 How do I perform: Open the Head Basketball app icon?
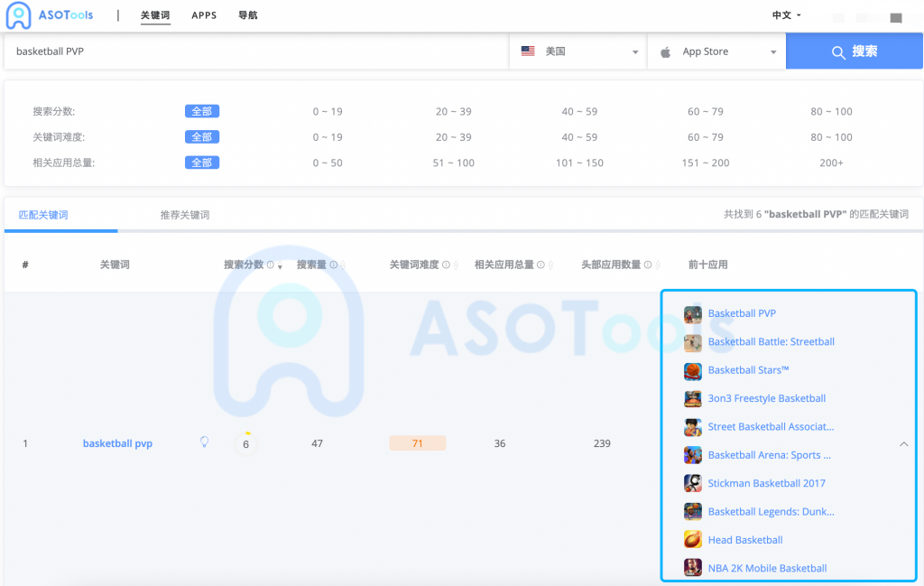[x=692, y=540]
